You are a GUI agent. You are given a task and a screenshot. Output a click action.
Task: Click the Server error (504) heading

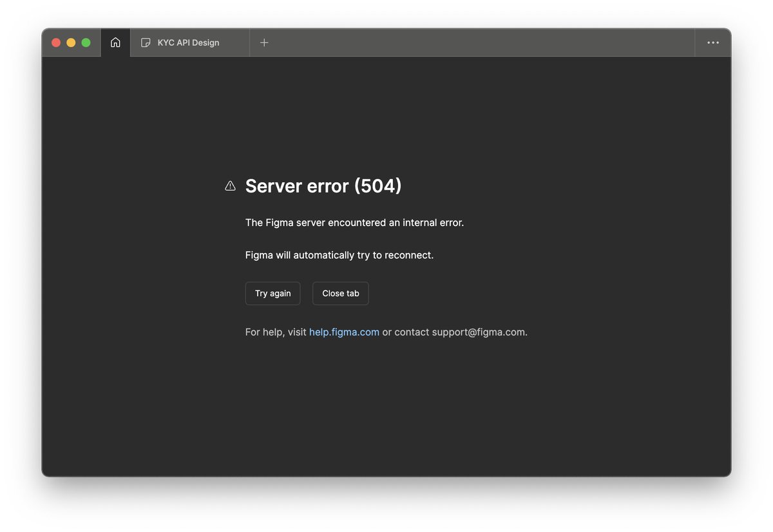coord(323,186)
